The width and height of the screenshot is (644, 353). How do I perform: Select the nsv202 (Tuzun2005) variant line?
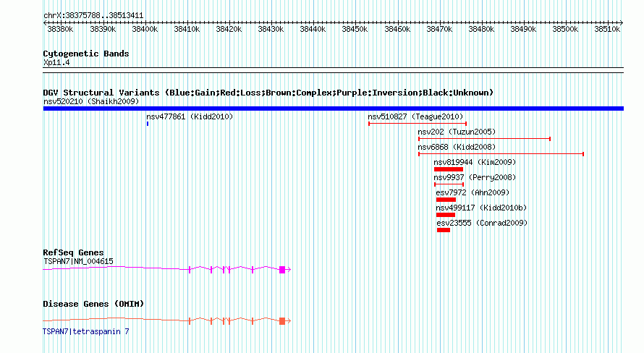484,139
